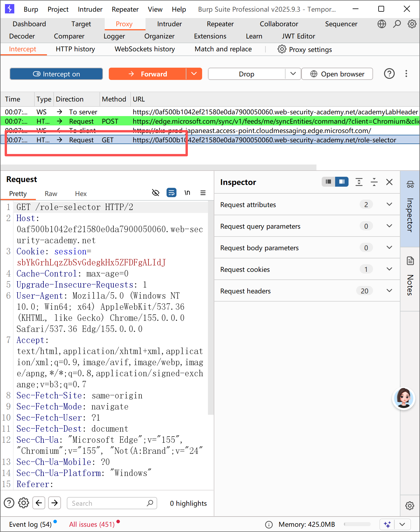420x532 pixels.
Task: Toggle the Intercept on button
Action: 56,74
